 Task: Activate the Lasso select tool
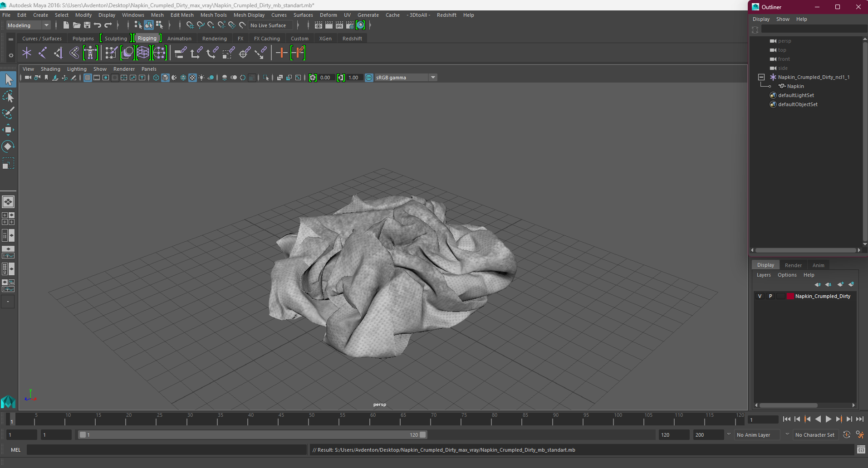pos(8,97)
